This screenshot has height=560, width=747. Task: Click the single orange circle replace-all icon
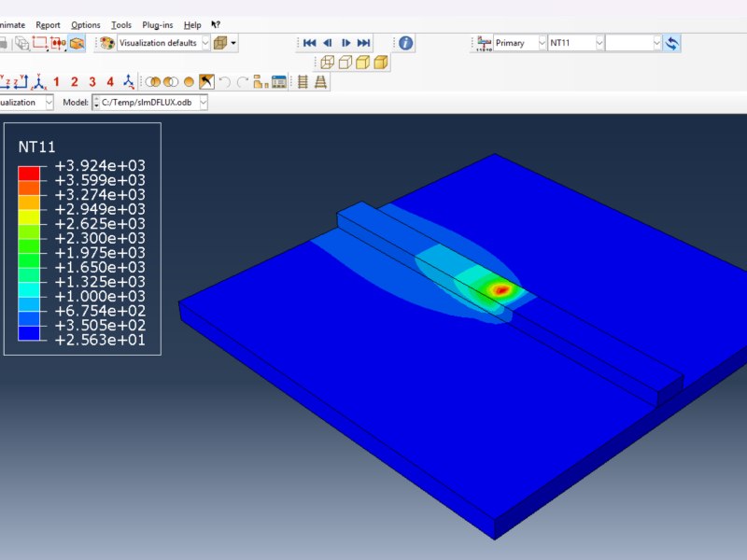pyautogui.click(x=189, y=82)
